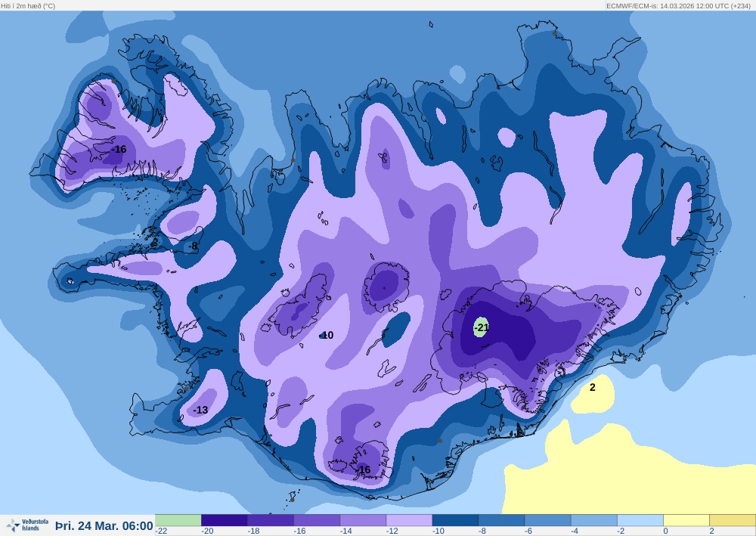Click the -4 legend tick label
Screen dimensions: 756x536
point(575,531)
